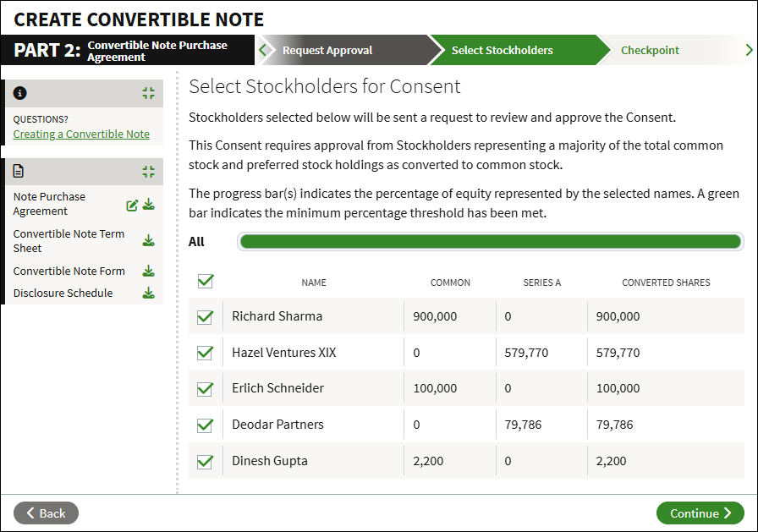Download the Convertible Note Term Sheet
The height and width of the screenshot is (532, 758).
(149, 241)
